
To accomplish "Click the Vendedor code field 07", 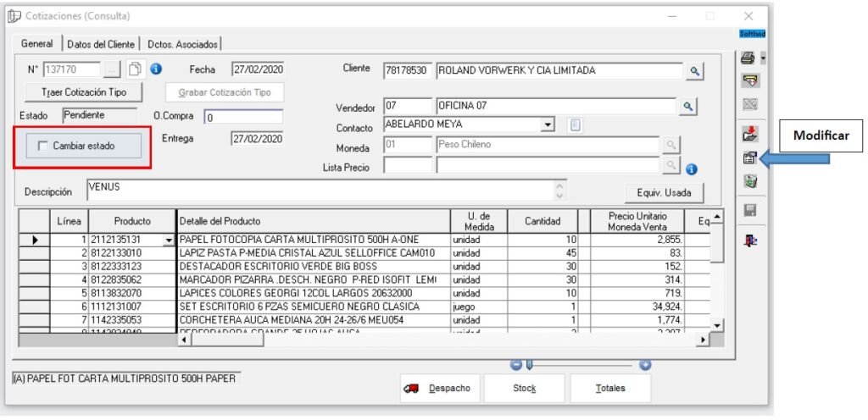I will coord(408,106).
